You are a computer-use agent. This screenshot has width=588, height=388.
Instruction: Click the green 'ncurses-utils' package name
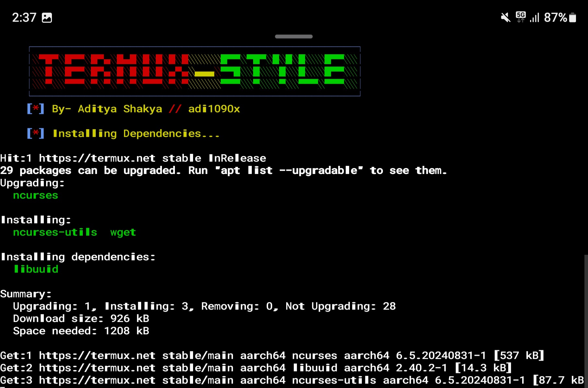[x=55, y=232]
